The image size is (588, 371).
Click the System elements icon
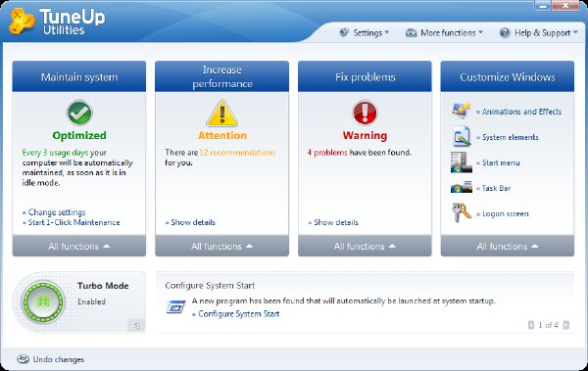(x=462, y=136)
